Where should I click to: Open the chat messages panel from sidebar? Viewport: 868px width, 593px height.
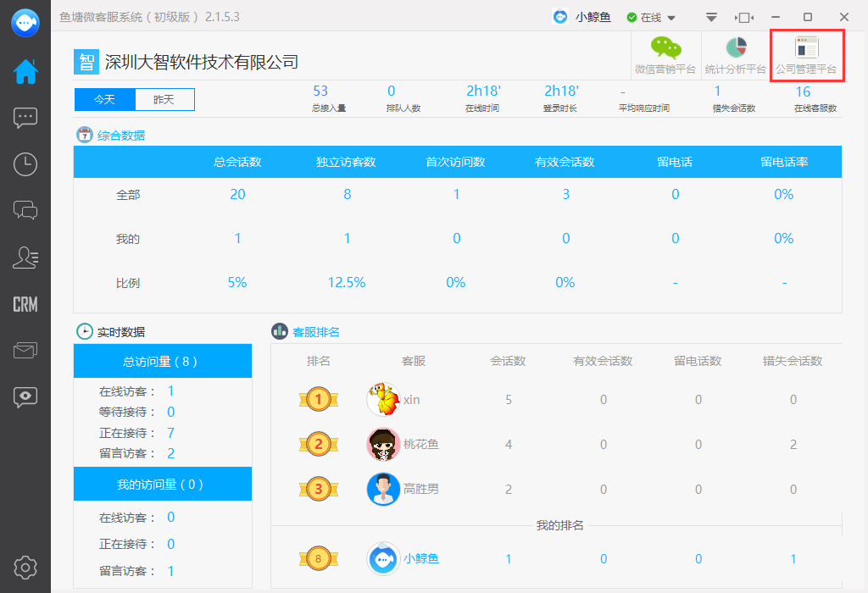coord(25,118)
